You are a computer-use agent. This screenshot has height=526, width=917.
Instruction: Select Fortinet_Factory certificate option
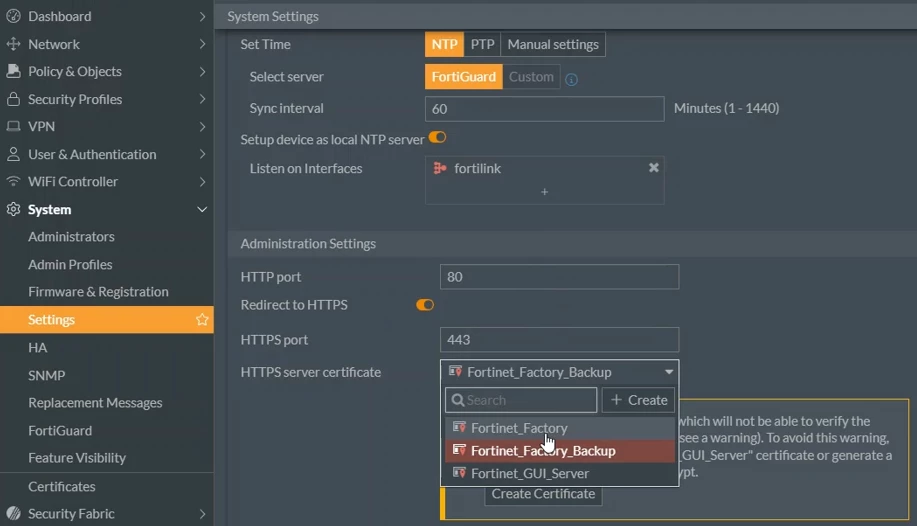(560, 428)
